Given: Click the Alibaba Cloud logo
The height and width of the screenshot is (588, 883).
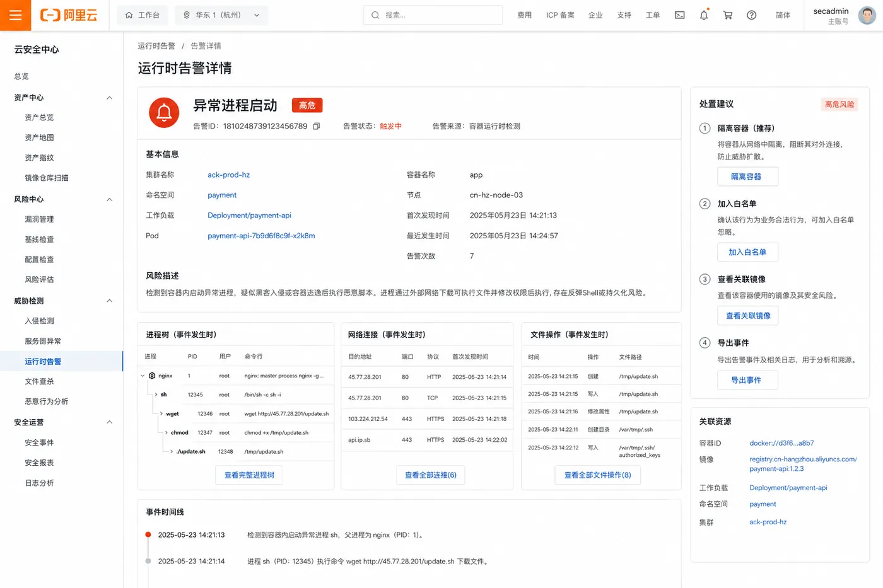Looking at the screenshot, I should tap(69, 15).
